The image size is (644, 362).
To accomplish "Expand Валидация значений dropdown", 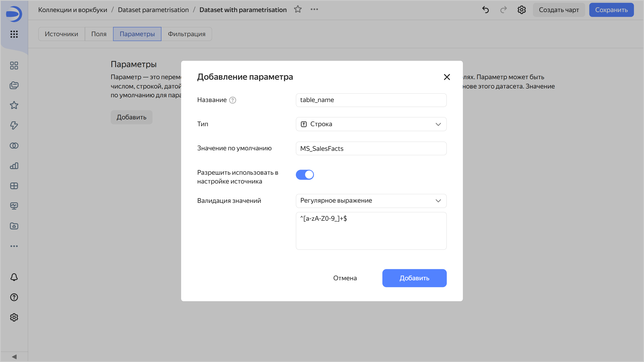I will pyautogui.click(x=371, y=201).
